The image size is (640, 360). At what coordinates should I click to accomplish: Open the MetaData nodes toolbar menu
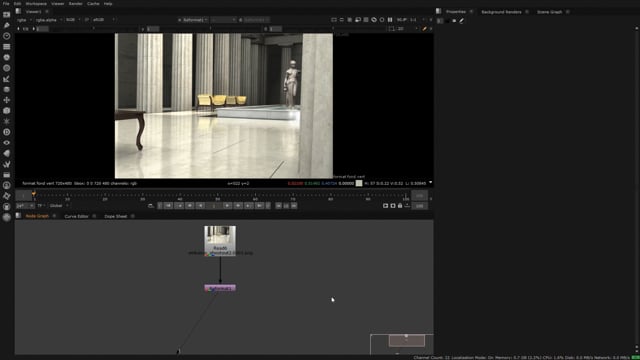coord(7,153)
